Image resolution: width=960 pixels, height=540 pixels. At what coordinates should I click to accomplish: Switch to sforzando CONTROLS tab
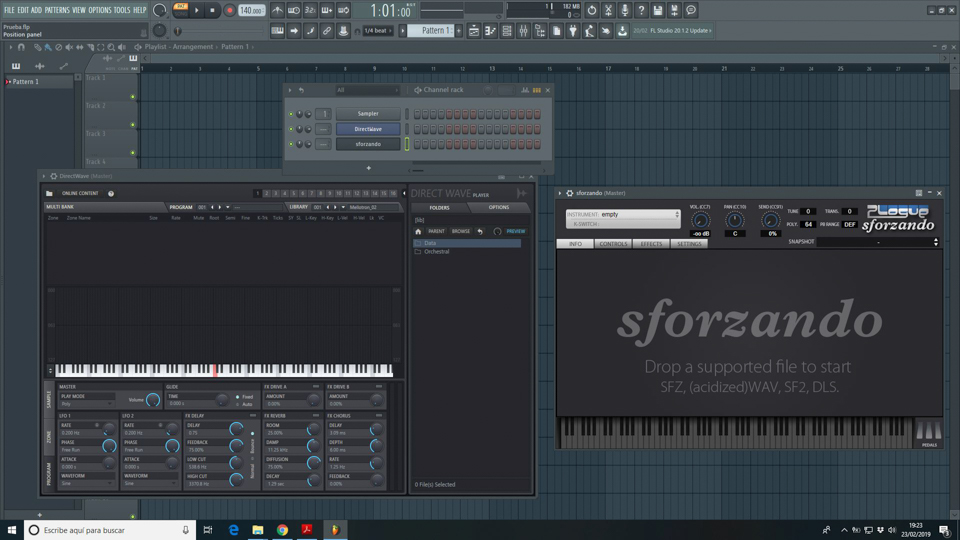click(613, 244)
